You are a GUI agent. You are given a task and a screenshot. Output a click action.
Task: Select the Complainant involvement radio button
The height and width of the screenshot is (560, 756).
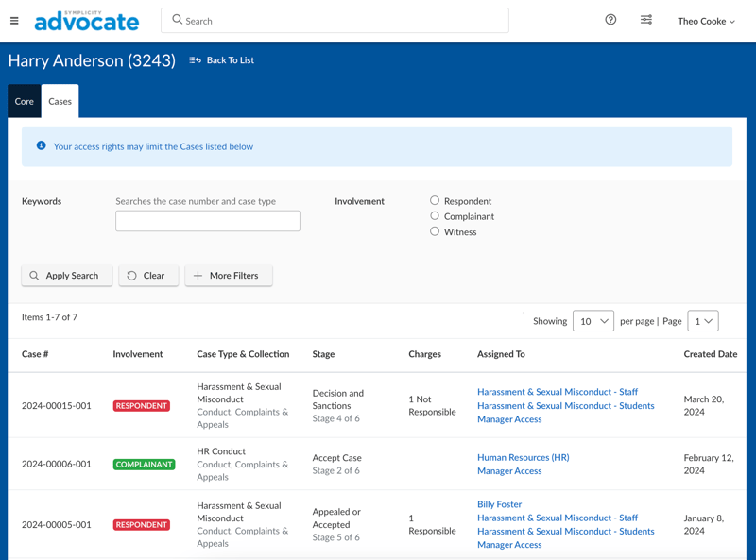(435, 215)
